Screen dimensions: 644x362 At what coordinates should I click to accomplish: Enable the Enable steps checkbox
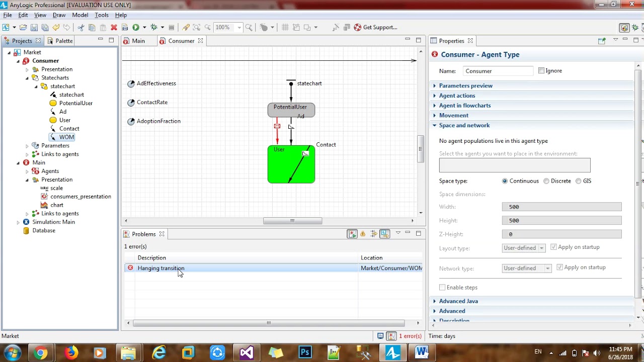[x=442, y=288]
